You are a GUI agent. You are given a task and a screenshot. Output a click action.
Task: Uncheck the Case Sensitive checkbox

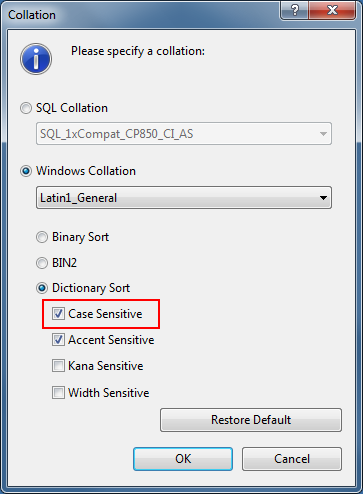pyautogui.click(x=58, y=314)
